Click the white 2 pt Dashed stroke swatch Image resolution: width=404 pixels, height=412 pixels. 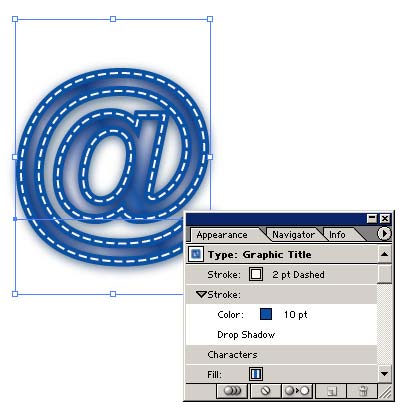pos(256,274)
